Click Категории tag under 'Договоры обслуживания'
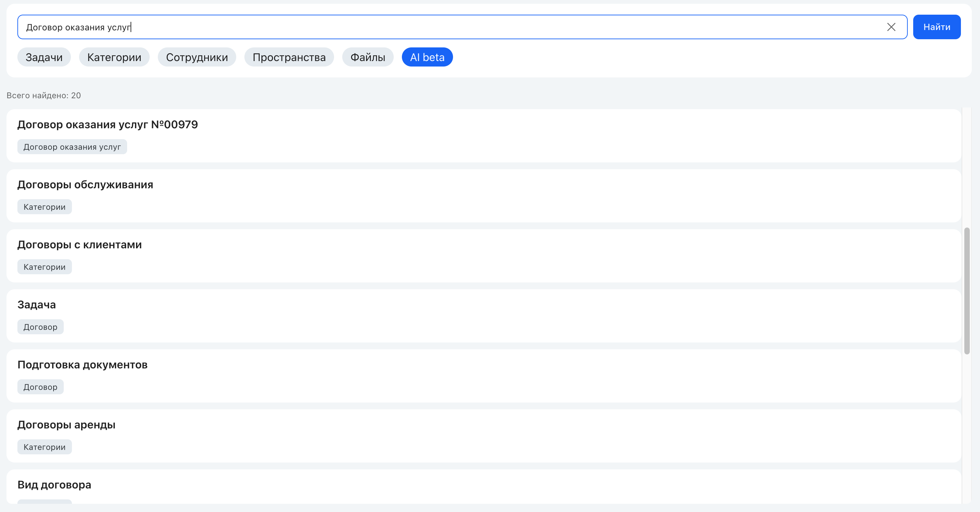 [x=45, y=207]
